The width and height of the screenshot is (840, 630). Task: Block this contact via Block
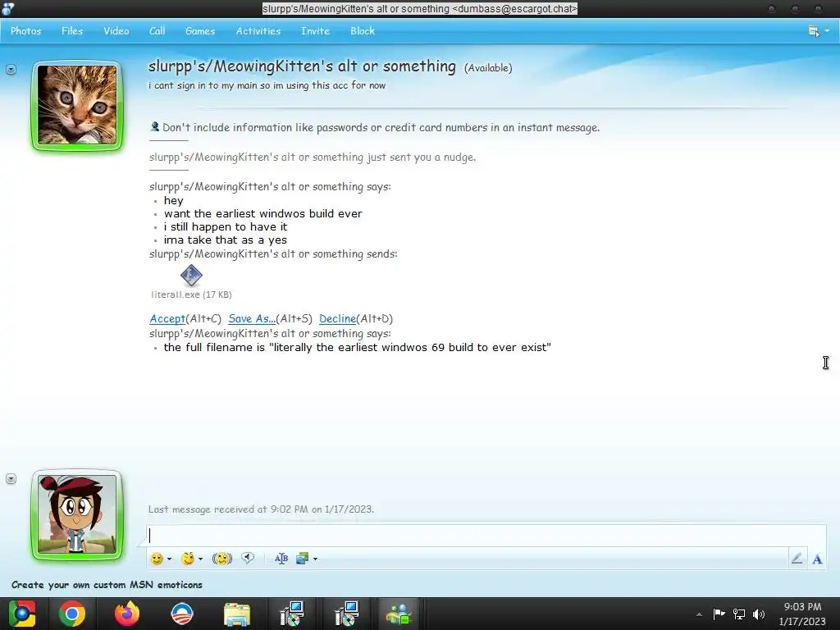coord(362,31)
